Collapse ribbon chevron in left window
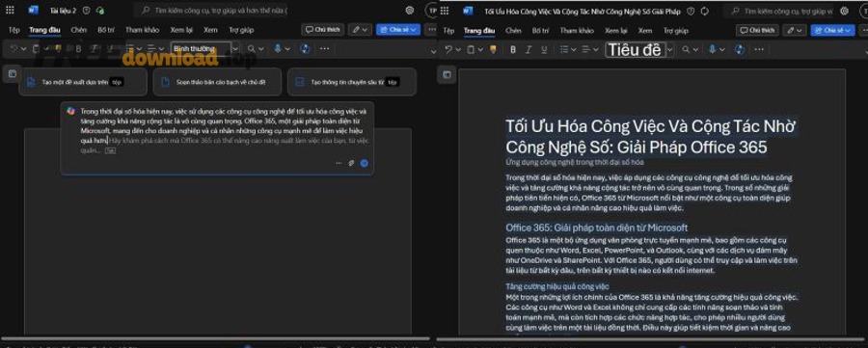Image resolution: width=868 pixels, height=348 pixels. 433,51
